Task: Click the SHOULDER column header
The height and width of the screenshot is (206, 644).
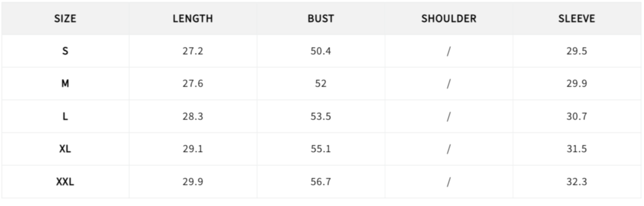Action: click(449, 19)
